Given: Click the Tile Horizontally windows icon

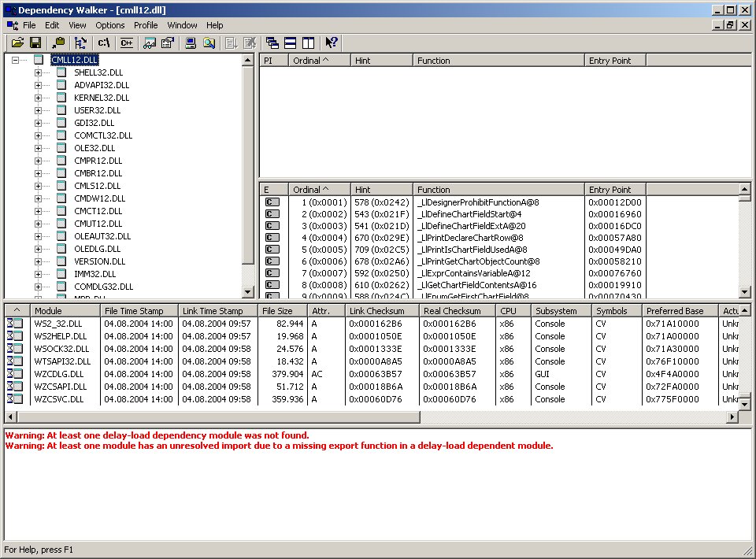Looking at the screenshot, I should (290, 43).
